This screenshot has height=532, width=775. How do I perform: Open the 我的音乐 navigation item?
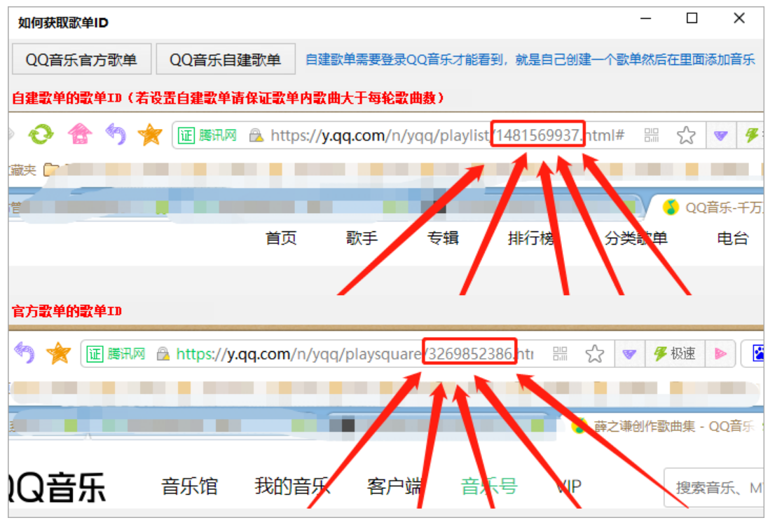click(x=292, y=486)
